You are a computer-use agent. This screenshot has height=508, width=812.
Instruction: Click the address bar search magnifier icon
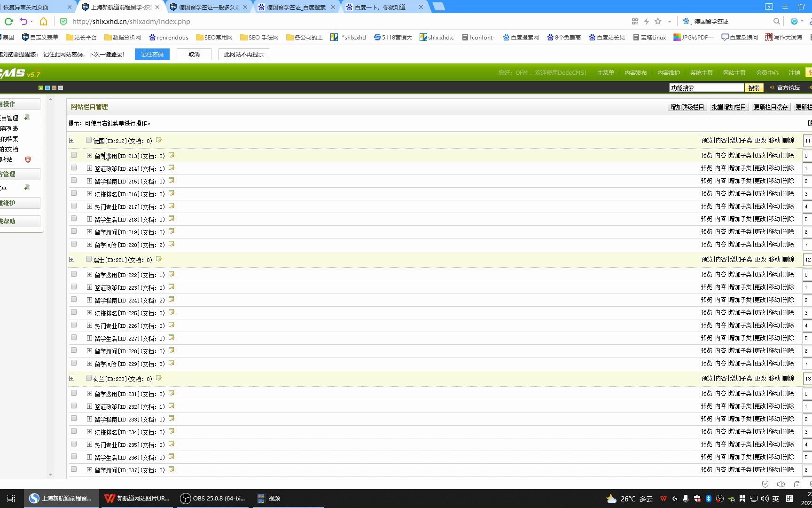777,21
